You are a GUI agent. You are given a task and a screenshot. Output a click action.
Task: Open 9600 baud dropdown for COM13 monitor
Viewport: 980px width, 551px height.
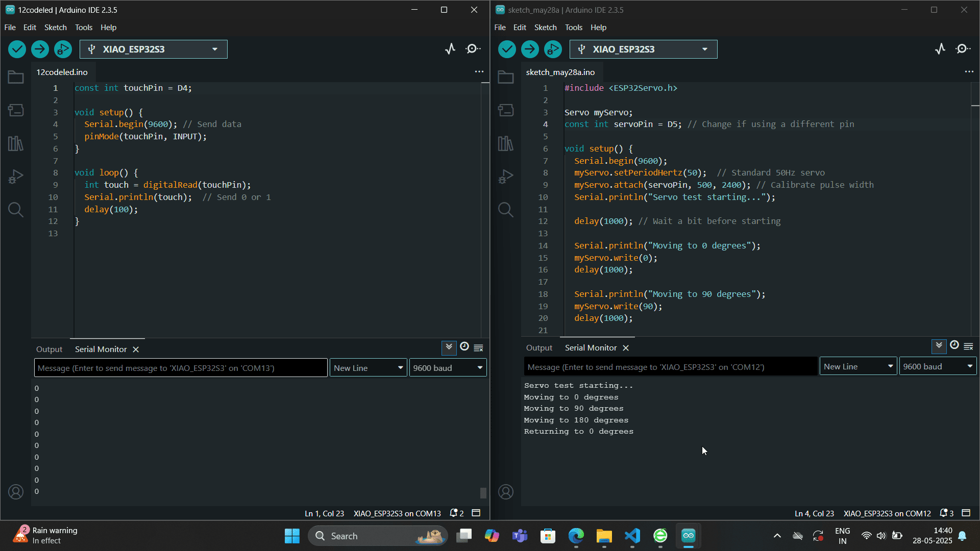pyautogui.click(x=448, y=368)
